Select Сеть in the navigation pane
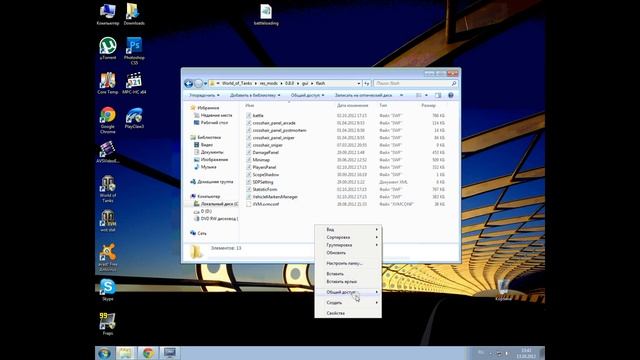640x360 pixels. (x=202, y=233)
